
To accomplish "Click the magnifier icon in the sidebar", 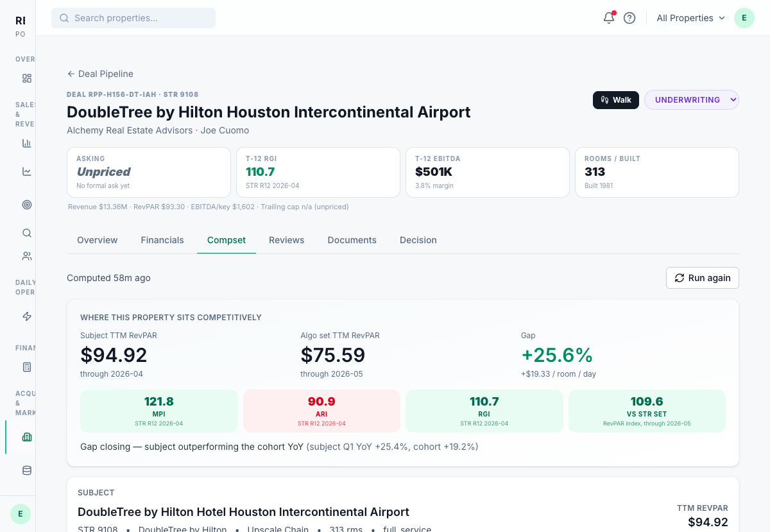I will (27, 233).
